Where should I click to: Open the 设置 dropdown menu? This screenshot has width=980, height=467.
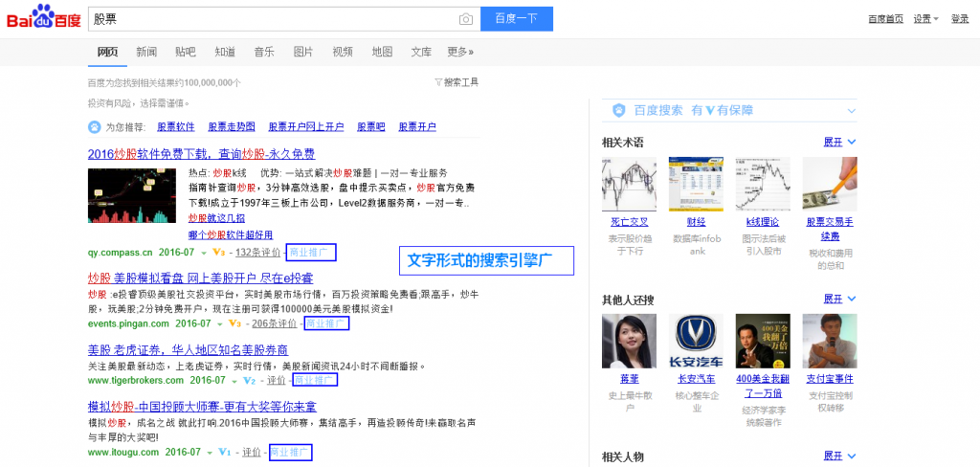point(925,19)
